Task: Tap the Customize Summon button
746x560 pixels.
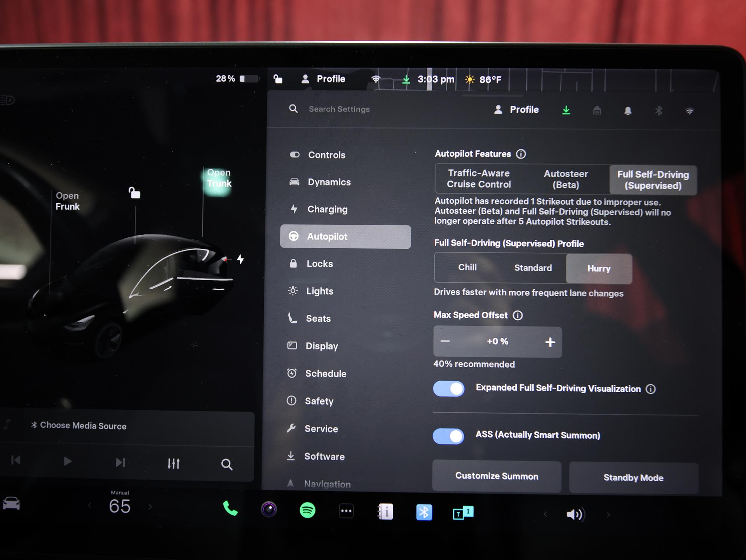Action: pyautogui.click(x=497, y=476)
